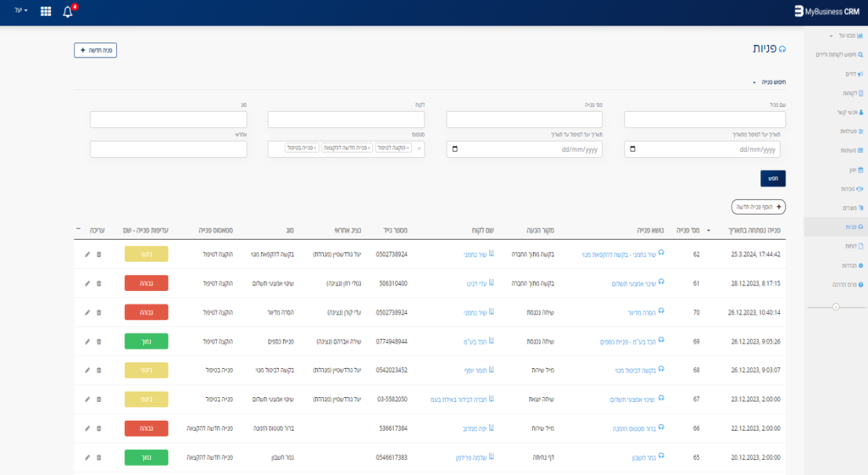Open customer link שלמה פרידמן
Screen dimensions: 868x475
point(471,458)
